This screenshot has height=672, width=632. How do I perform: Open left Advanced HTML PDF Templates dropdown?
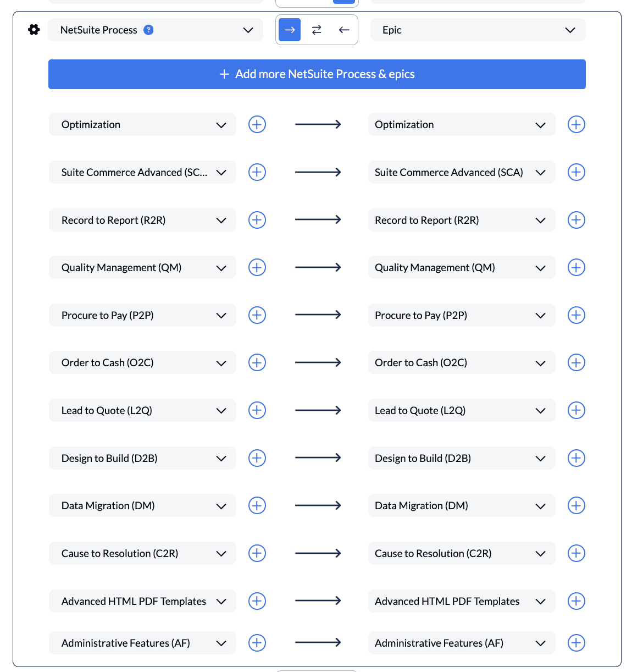coord(142,601)
